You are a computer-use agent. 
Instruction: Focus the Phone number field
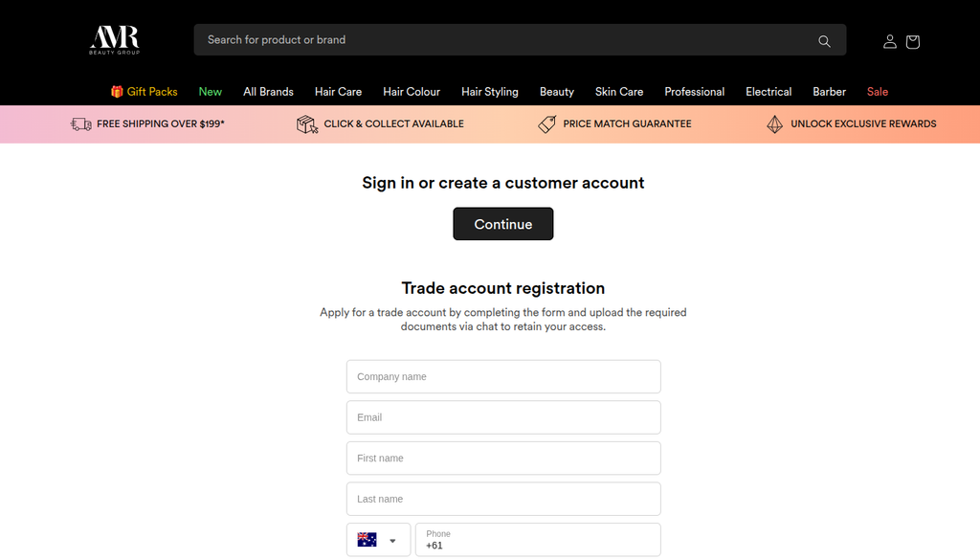[x=538, y=539]
